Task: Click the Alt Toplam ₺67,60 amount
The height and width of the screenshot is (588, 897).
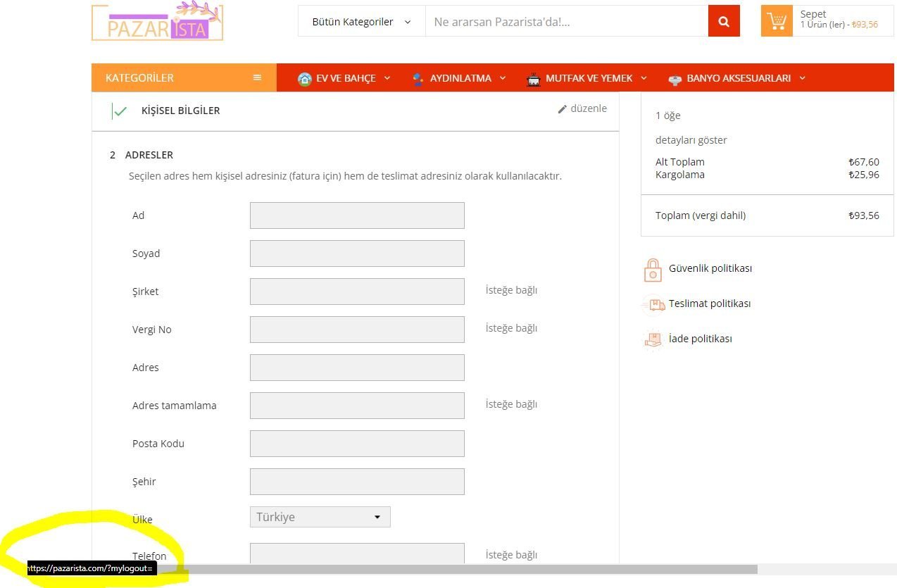Action: pos(864,162)
